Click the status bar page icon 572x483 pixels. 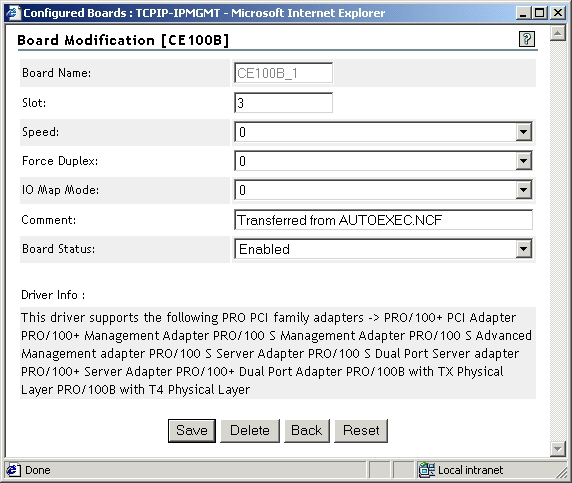point(13,470)
